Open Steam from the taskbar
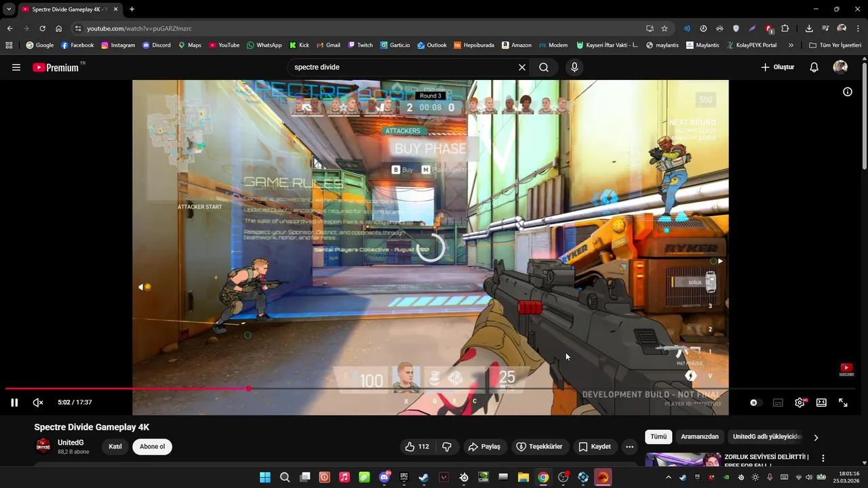Viewport: 868px width, 488px height. point(424,477)
